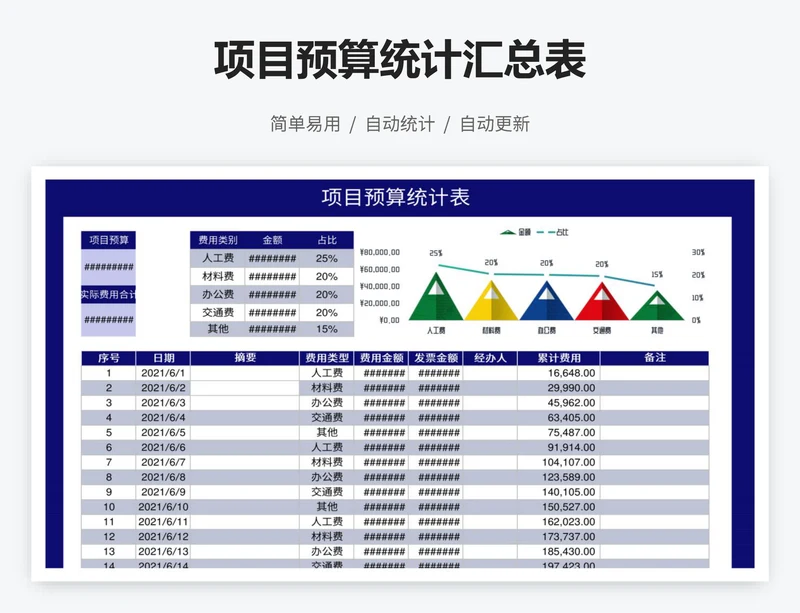
Task: Select cumulative cost 45,962.00
Action: pyautogui.click(x=559, y=403)
